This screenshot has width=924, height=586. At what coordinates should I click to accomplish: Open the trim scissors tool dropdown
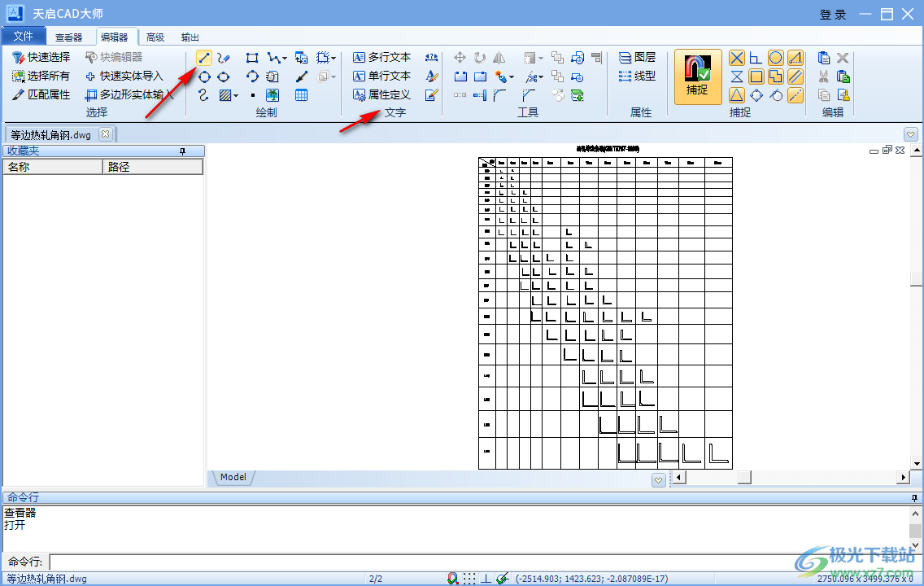(x=541, y=77)
